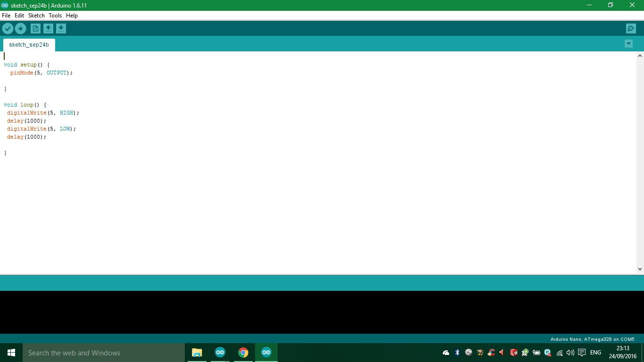
Task: Open the Help menu
Action: 72,16
